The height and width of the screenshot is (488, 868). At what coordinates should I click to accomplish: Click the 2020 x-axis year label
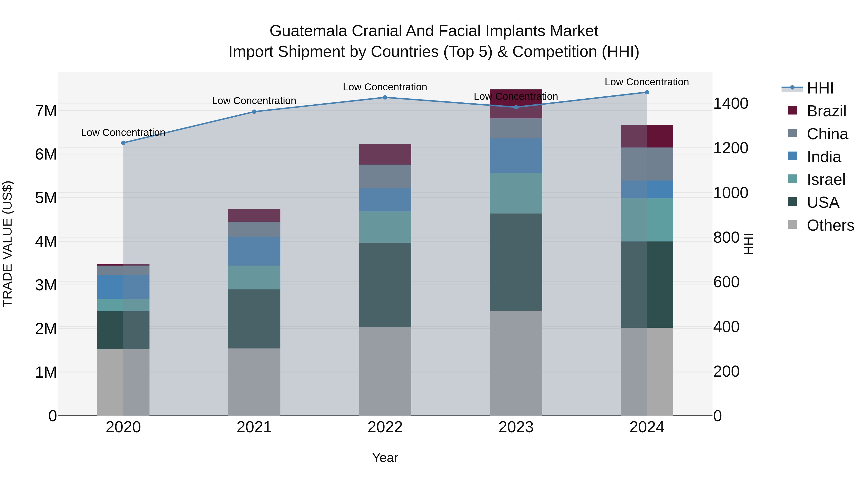123,427
